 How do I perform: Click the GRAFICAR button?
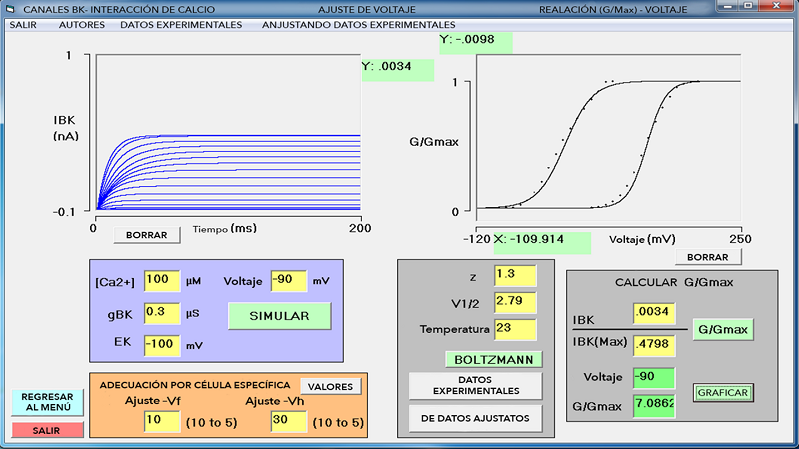click(723, 393)
